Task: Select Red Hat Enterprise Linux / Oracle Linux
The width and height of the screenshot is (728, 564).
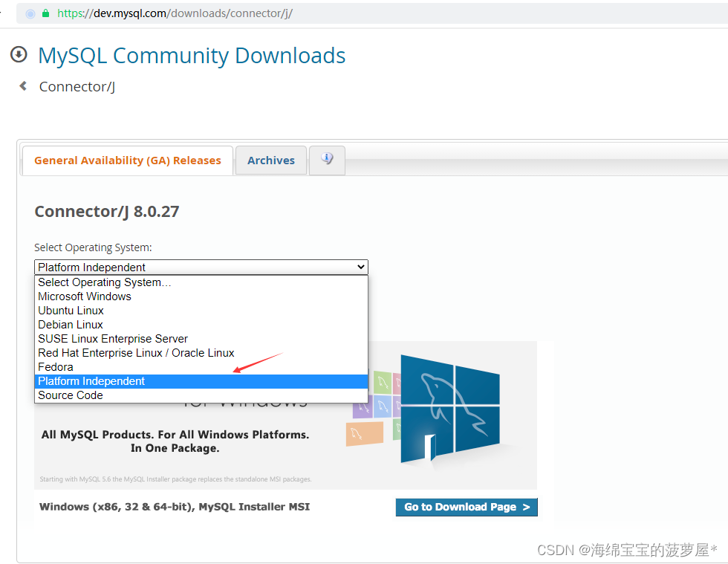Action: pos(201,353)
